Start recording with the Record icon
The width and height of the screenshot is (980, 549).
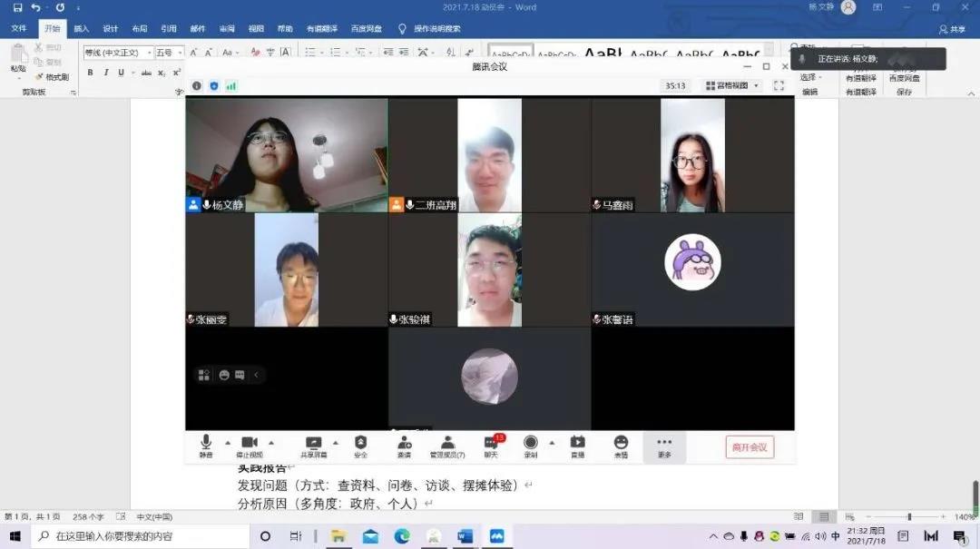[531, 445]
